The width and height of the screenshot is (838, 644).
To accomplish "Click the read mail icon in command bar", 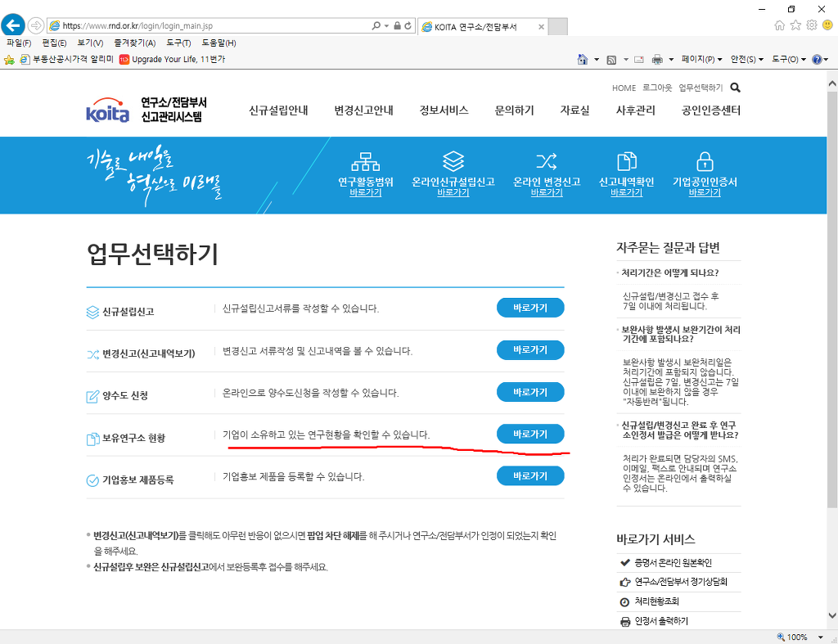I will tap(638, 59).
